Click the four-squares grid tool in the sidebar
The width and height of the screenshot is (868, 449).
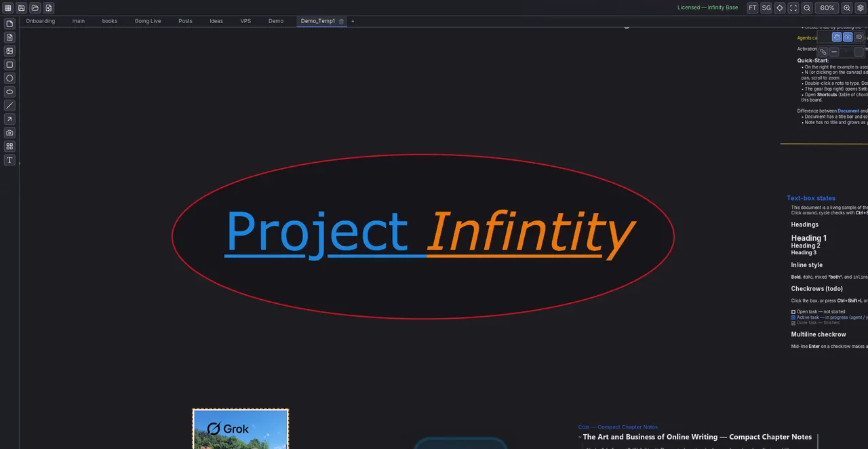point(9,147)
